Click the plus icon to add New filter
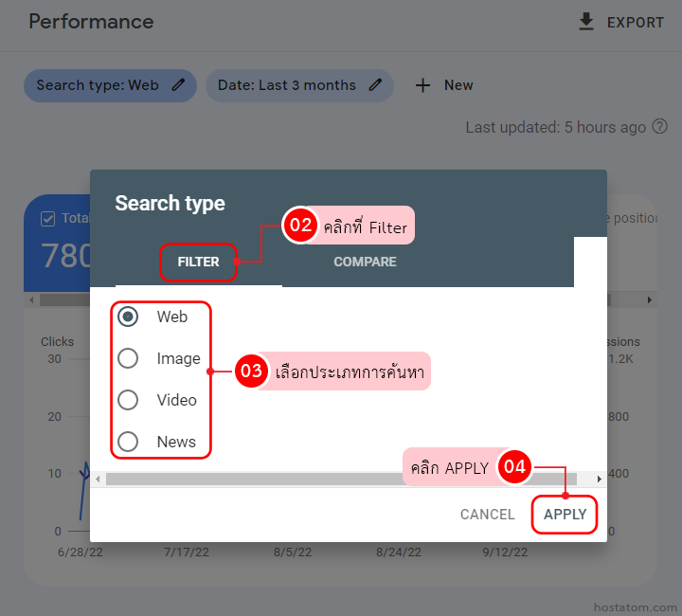682x616 pixels. tap(422, 85)
